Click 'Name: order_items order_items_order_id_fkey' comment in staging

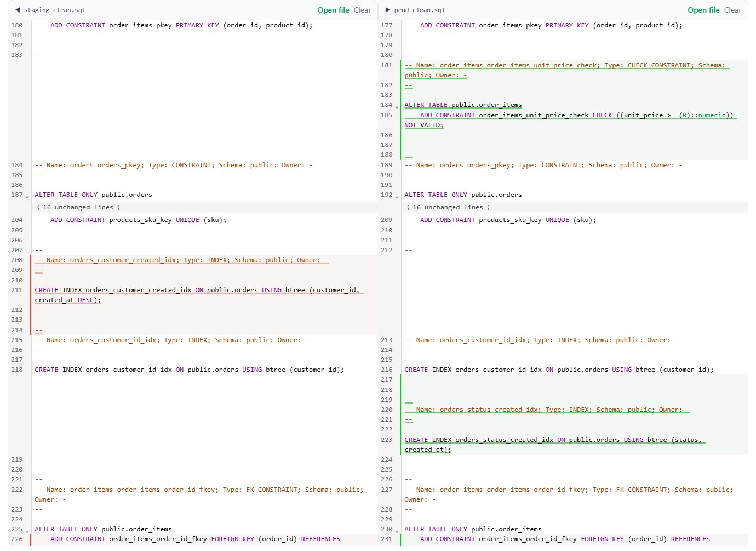click(199, 495)
